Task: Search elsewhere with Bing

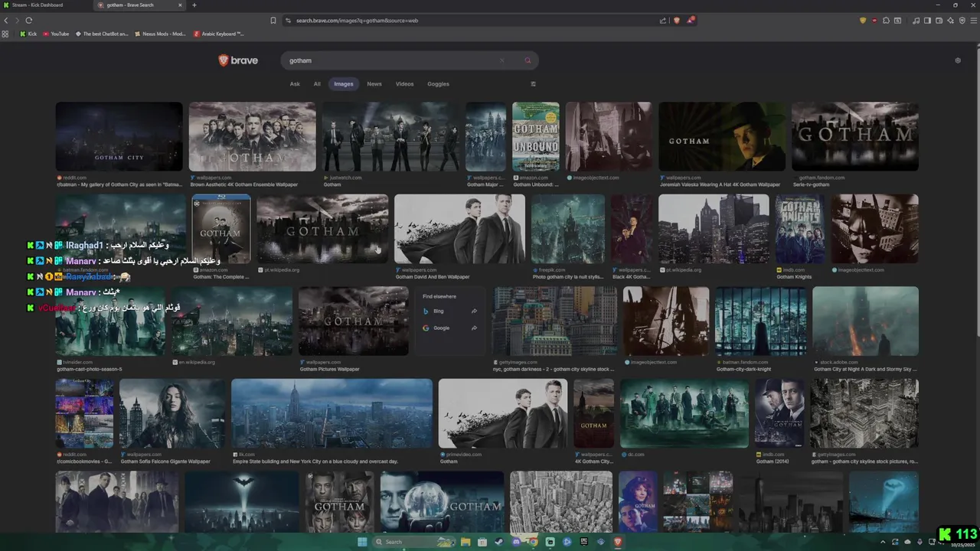Action: tap(450, 311)
